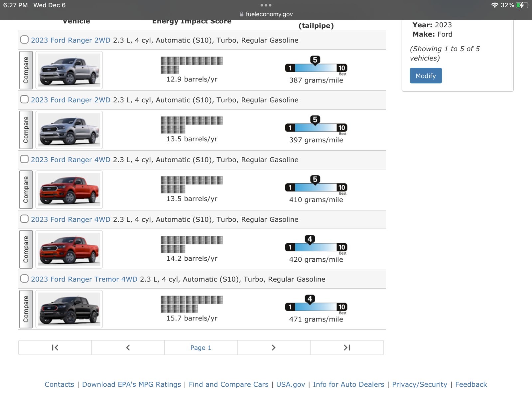Check the 12.9 barrels/yr Ranger 2WD checkbox
Screen dimensions: 532x399
pos(24,40)
